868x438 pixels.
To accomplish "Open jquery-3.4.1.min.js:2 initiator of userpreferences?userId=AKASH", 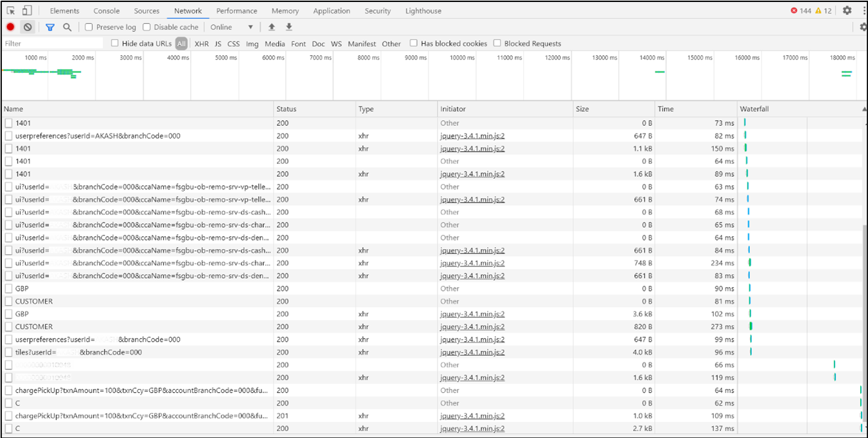I will (472, 136).
